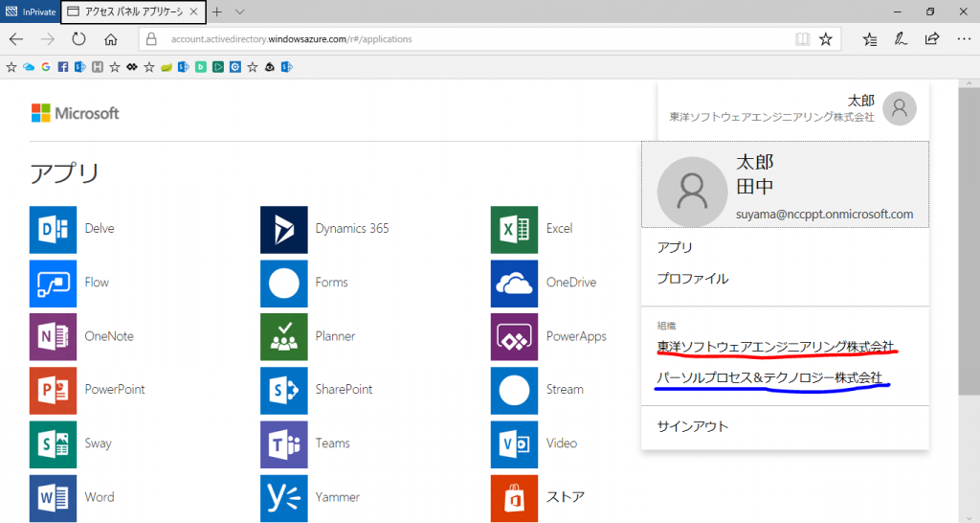Open the Dynamics 365 icon

283,230
